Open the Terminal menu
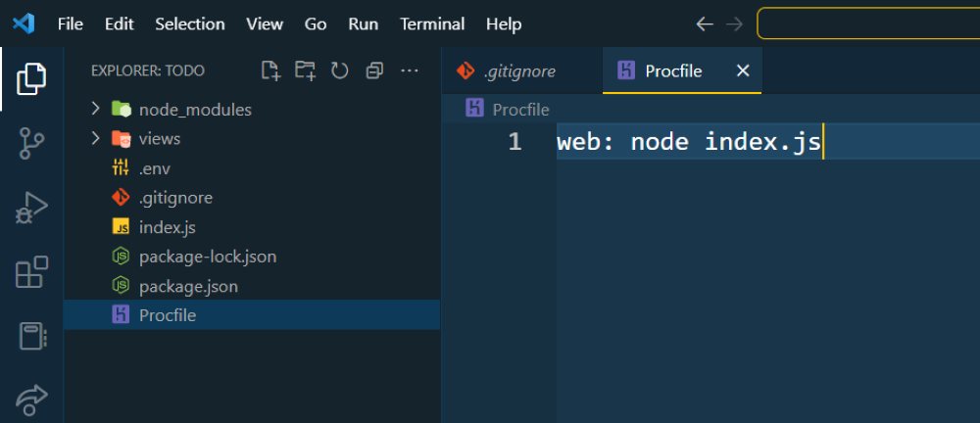Screen dimensions: 980x423 click(432, 23)
